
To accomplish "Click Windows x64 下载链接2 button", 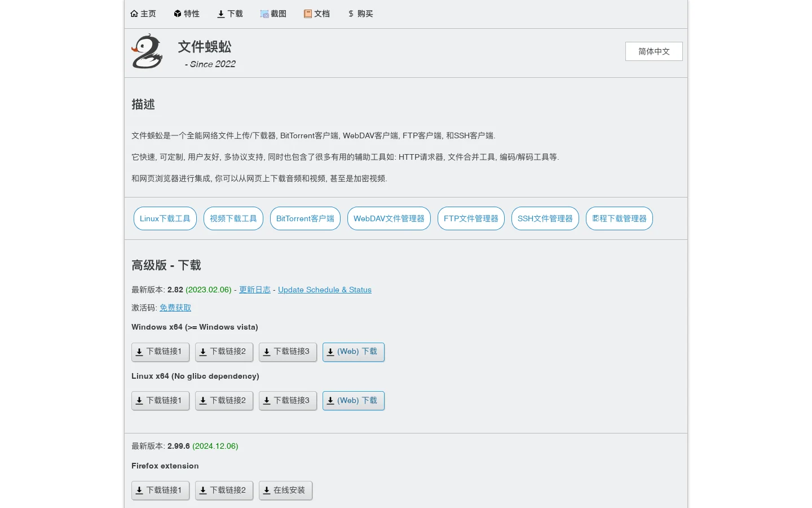I will click(224, 352).
